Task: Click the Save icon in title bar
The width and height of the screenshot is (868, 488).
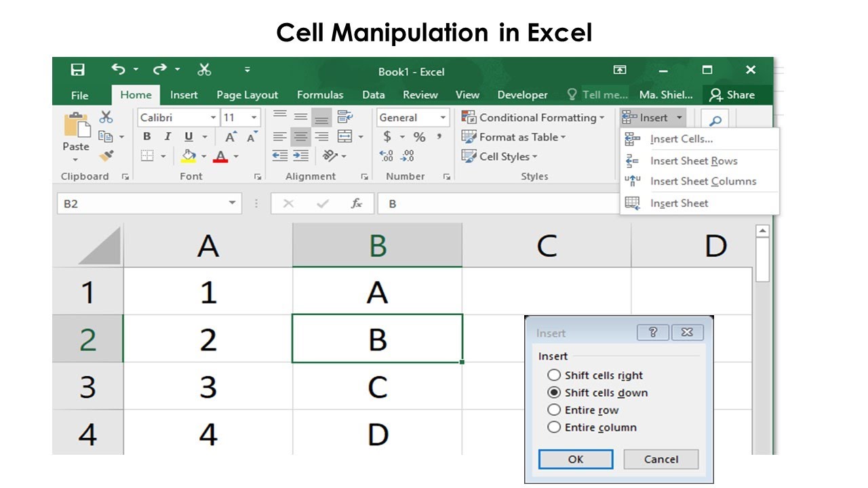Action: coord(78,70)
